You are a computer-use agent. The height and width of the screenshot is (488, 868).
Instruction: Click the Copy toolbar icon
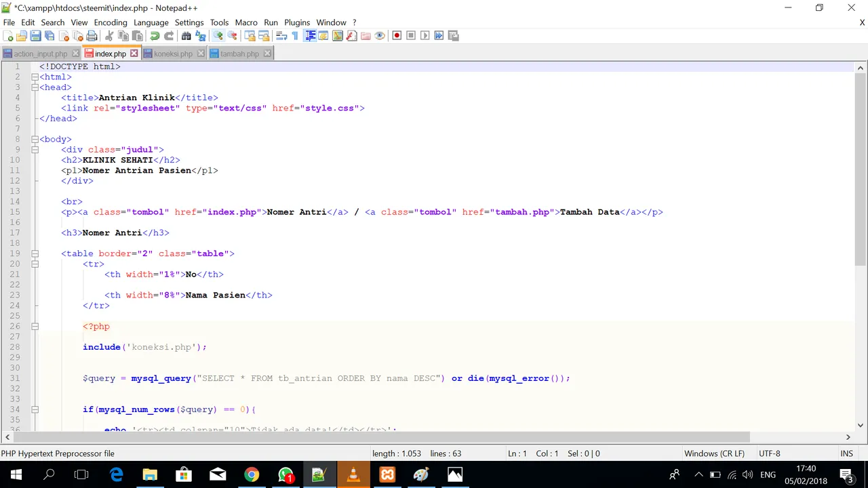[123, 36]
